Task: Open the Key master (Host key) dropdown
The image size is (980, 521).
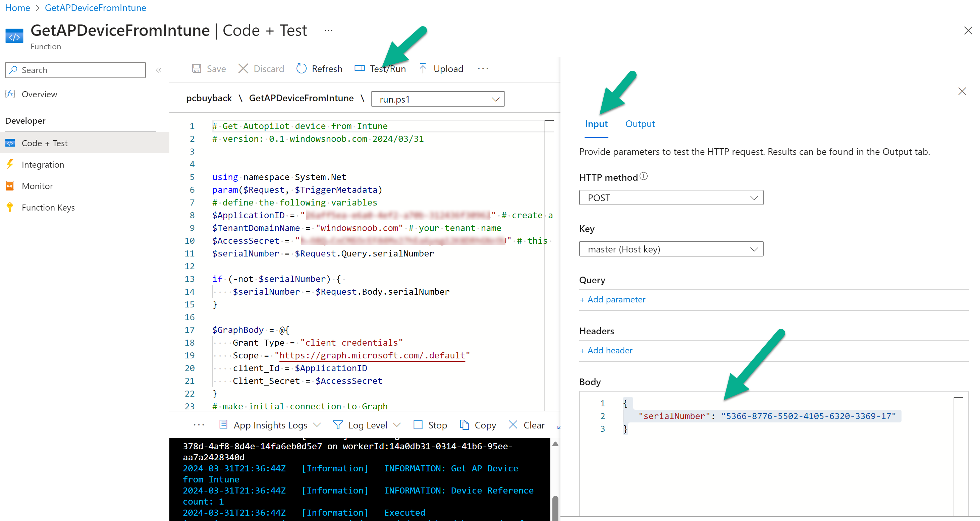Action: pyautogui.click(x=671, y=249)
